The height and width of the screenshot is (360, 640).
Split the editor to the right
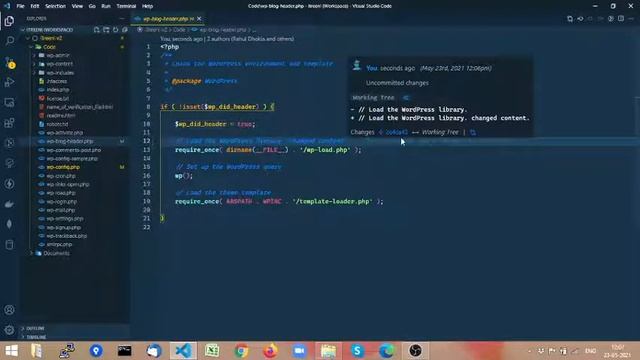[x=621, y=19]
